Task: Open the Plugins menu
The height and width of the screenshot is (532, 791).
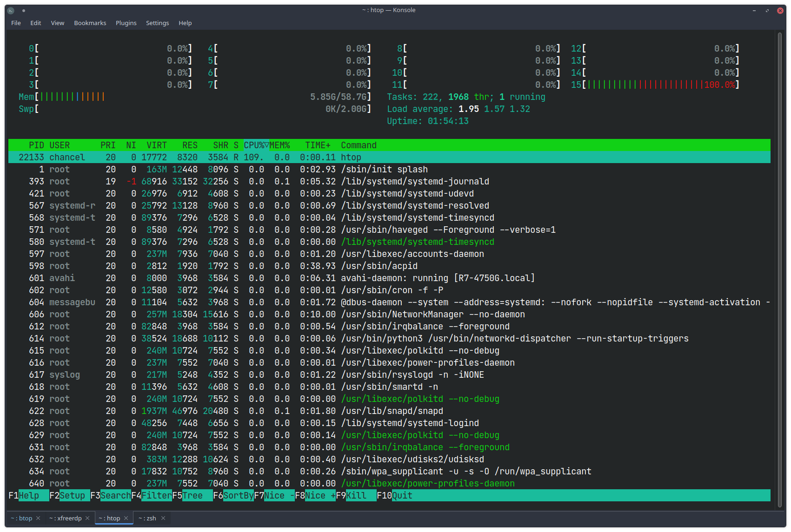Action: pos(126,23)
